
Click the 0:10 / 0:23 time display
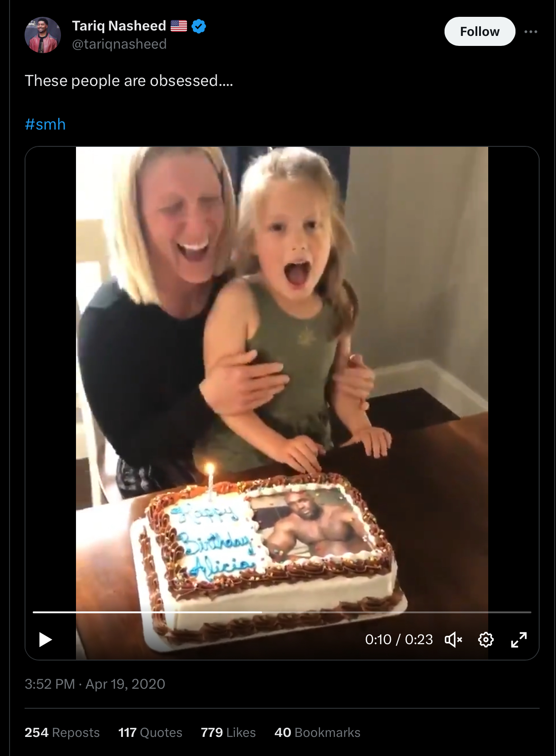399,640
